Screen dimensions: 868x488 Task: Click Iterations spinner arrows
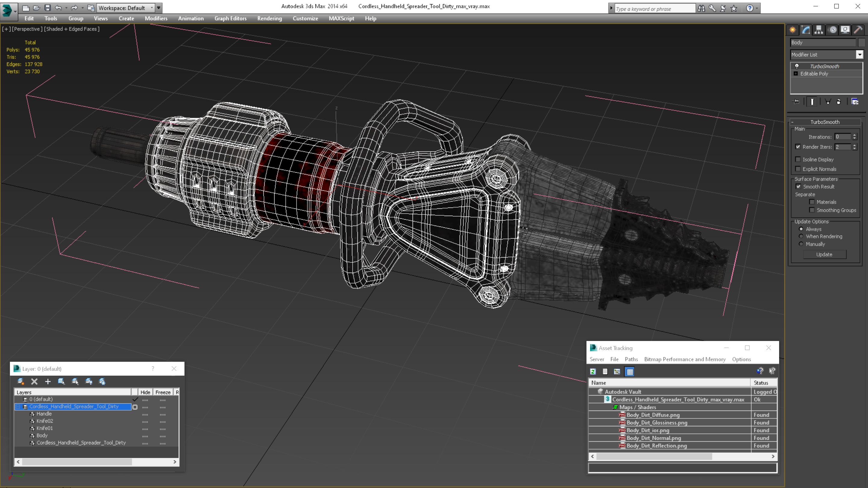point(854,137)
